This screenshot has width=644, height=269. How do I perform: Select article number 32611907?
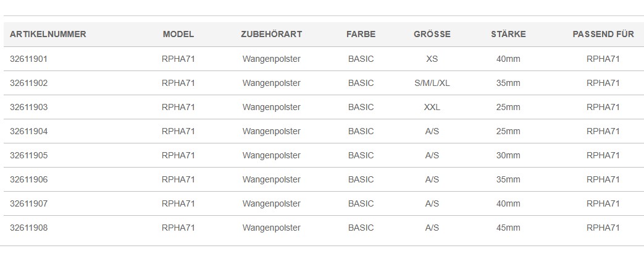(29, 203)
